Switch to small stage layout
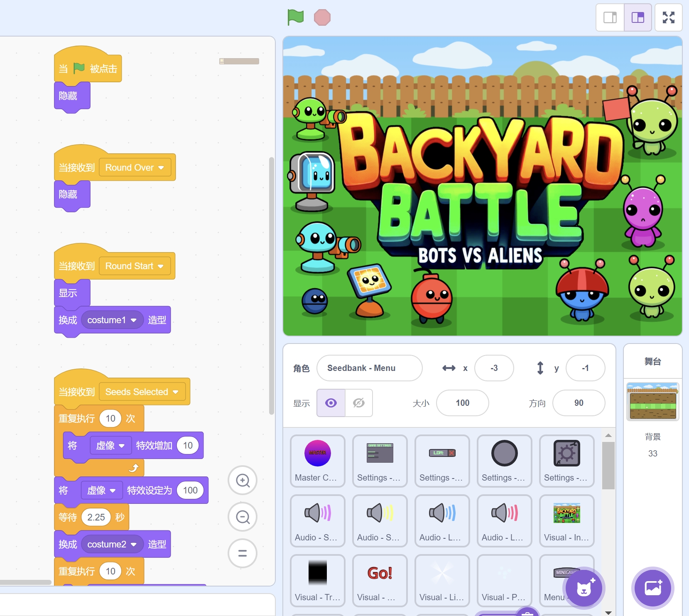Screen dimensions: 689x616 610,17
